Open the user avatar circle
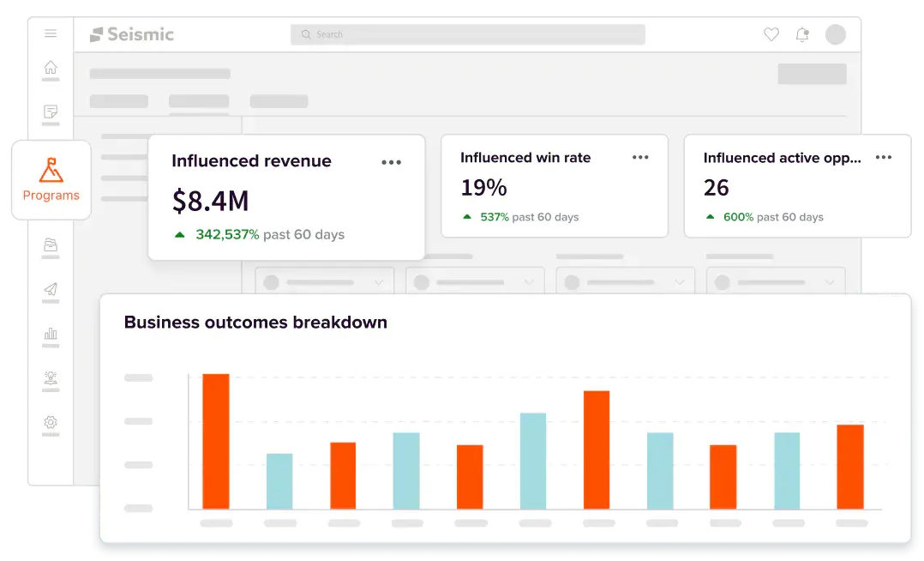The width and height of the screenshot is (924, 561). 836,35
